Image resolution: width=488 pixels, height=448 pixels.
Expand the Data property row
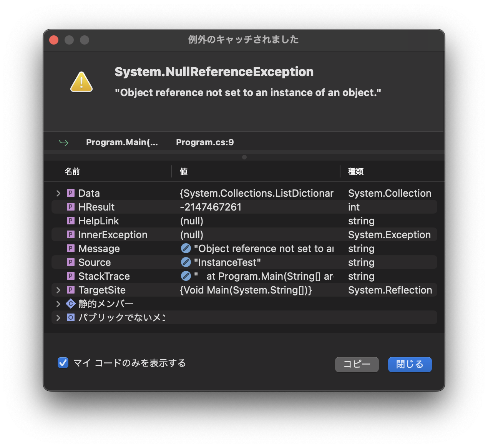pyautogui.click(x=58, y=193)
